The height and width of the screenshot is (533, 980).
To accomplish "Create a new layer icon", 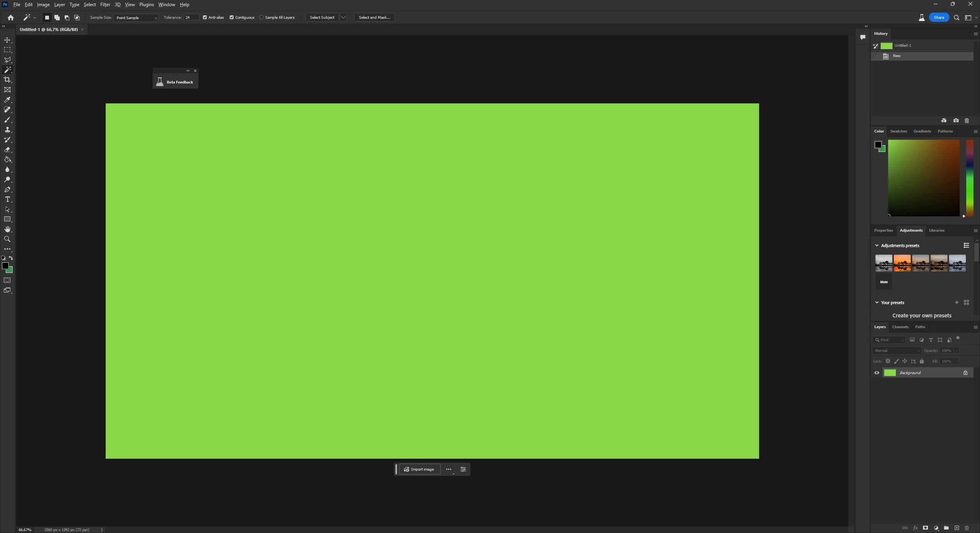I will [x=957, y=528].
